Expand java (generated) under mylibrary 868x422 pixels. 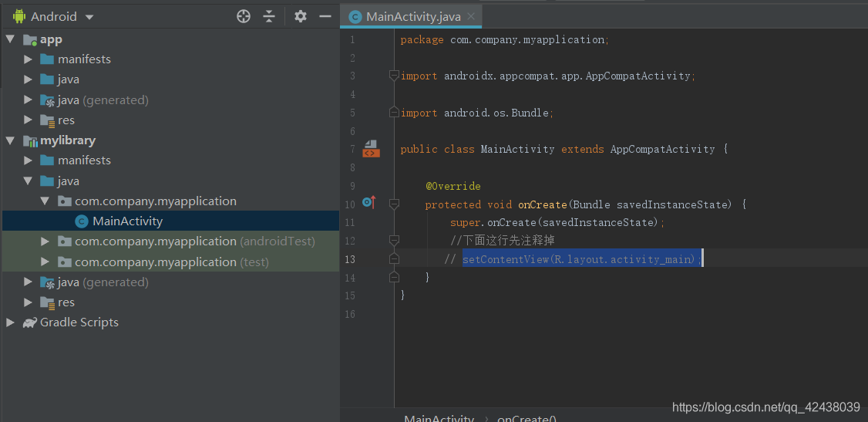pyautogui.click(x=28, y=282)
